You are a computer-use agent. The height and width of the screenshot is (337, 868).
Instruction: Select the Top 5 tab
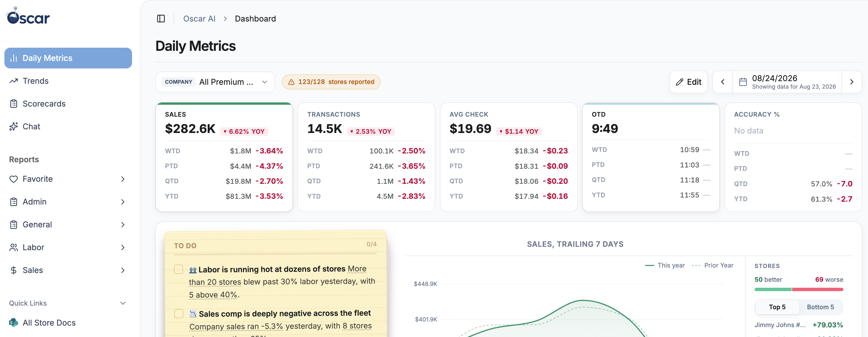(x=777, y=307)
